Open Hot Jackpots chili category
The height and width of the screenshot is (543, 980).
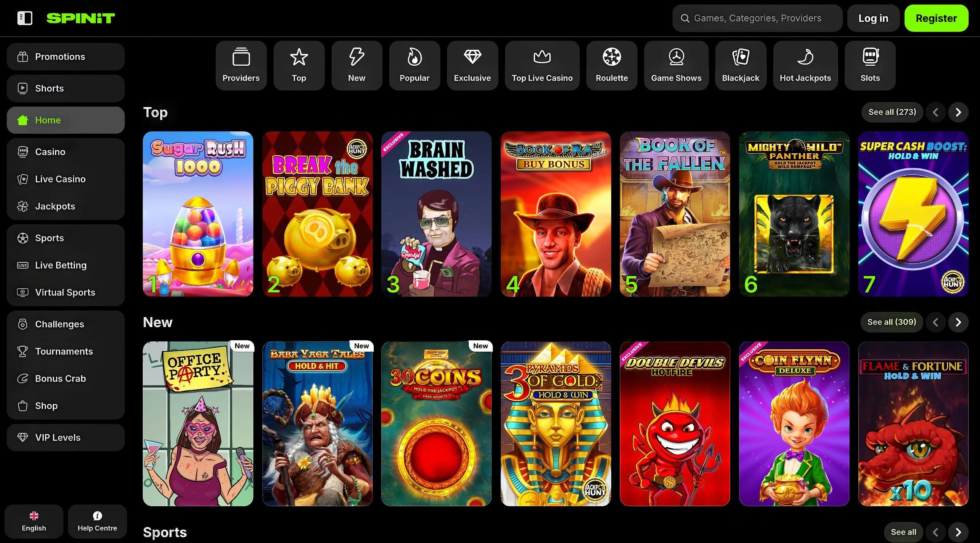click(x=805, y=65)
